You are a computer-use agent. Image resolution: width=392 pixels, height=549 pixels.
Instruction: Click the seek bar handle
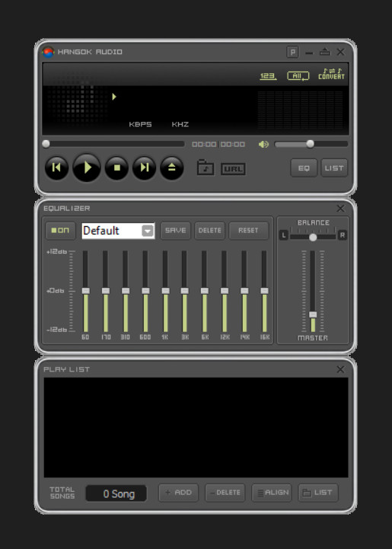pyautogui.click(x=46, y=144)
